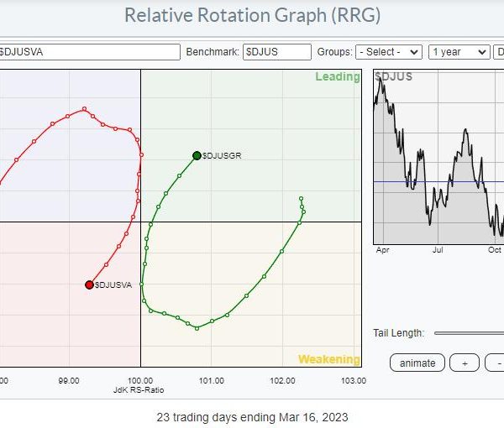
Task: Click the $DJUS label in price chart
Action: [x=393, y=76]
